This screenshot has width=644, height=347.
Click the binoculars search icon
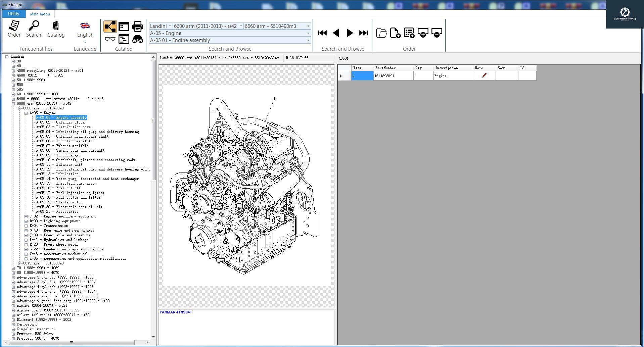138,39
